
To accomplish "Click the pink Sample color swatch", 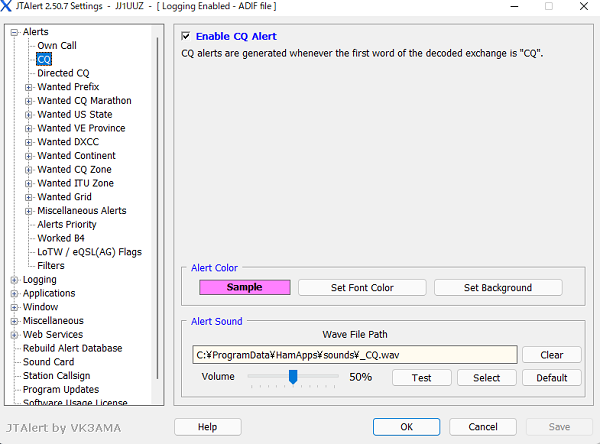I will [x=244, y=288].
